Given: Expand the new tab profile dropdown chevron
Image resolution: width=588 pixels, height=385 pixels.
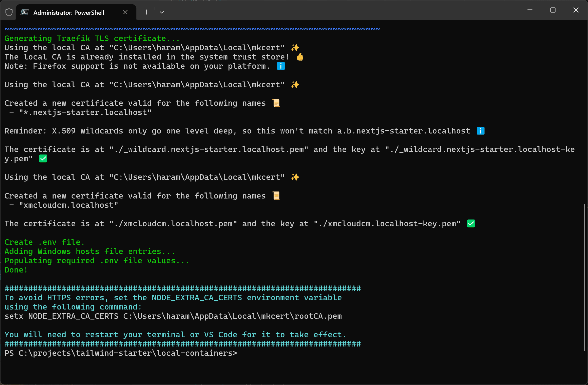Looking at the screenshot, I should (x=162, y=12).
